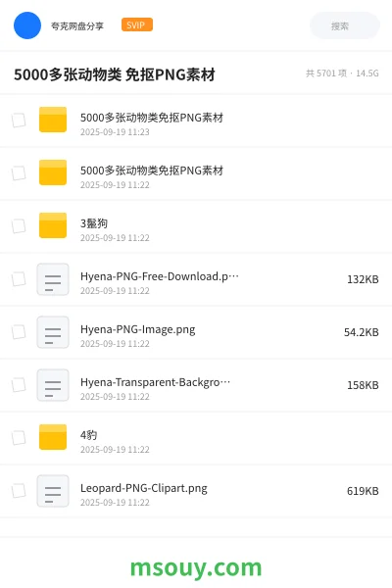The height and width of the screenshot is (588, 392).
Task: Select the 3鬣狗 folder checkbox
Action: [x=19, y=226]
